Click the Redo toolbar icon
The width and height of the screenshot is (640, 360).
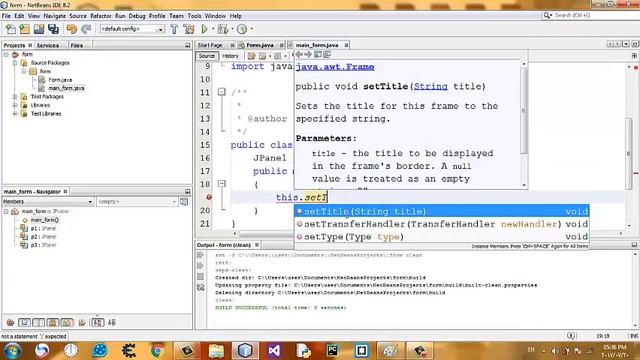point(86,29)
